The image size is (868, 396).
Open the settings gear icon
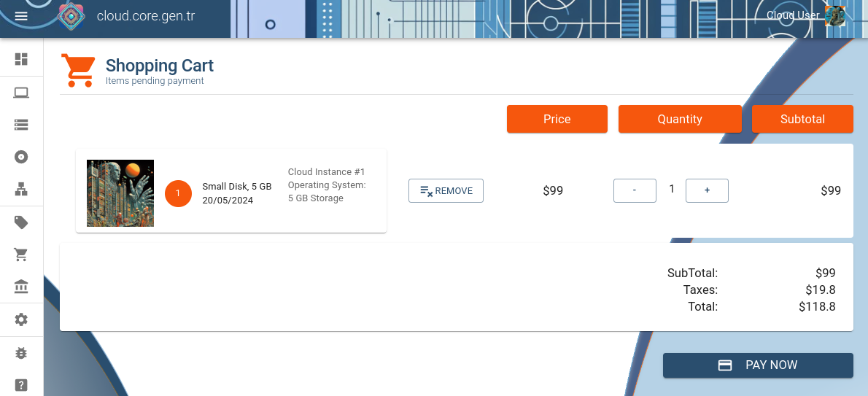21,319
